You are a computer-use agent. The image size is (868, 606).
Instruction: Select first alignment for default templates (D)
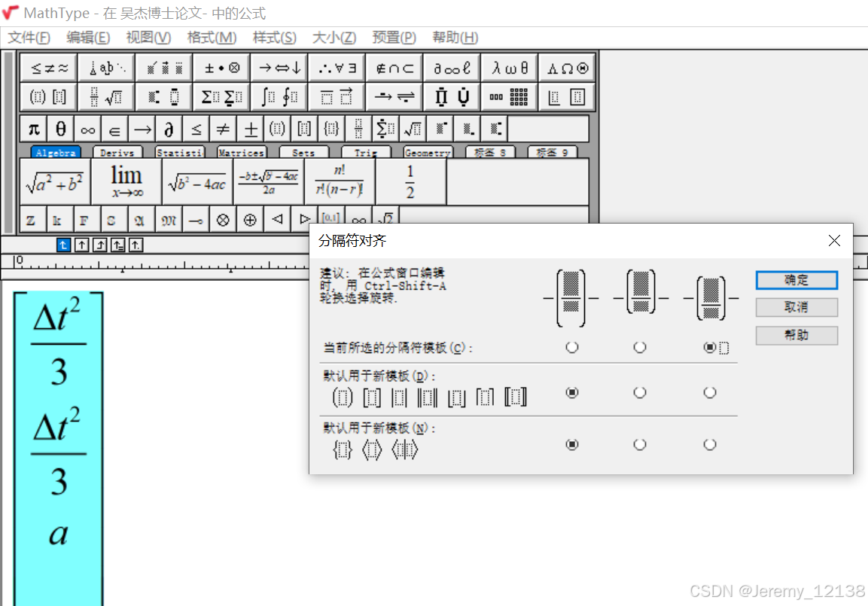click(572, 392)
